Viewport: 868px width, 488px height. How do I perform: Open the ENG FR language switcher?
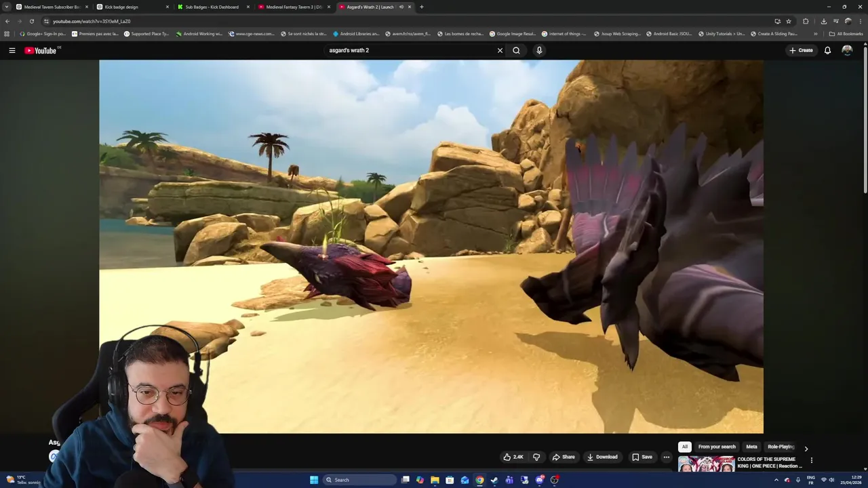[x=810, y=480]
